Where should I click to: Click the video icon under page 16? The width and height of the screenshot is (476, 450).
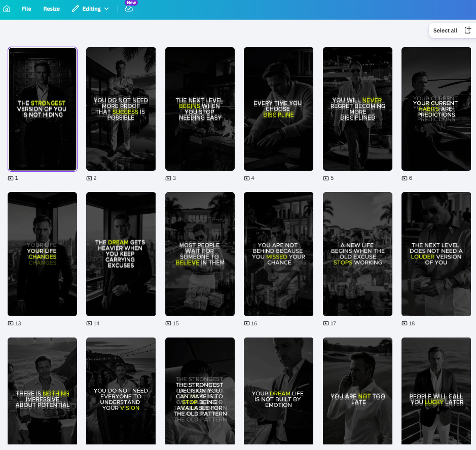click(247, 323)
